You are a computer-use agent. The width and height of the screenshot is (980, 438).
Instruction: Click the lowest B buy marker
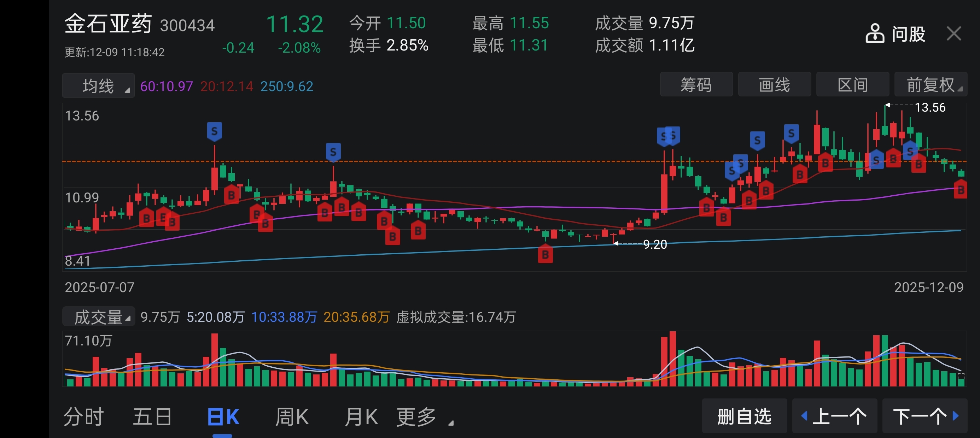(x=545, y=254)
